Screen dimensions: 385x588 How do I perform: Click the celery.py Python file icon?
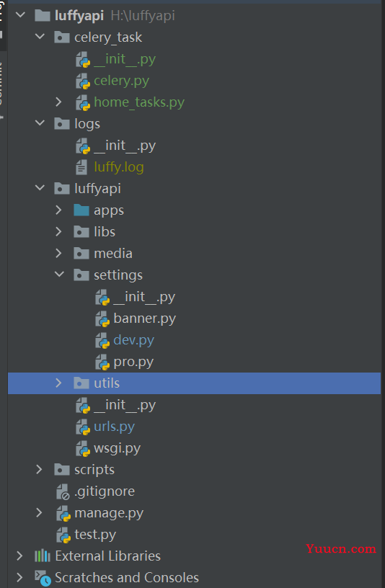(83, 81)
